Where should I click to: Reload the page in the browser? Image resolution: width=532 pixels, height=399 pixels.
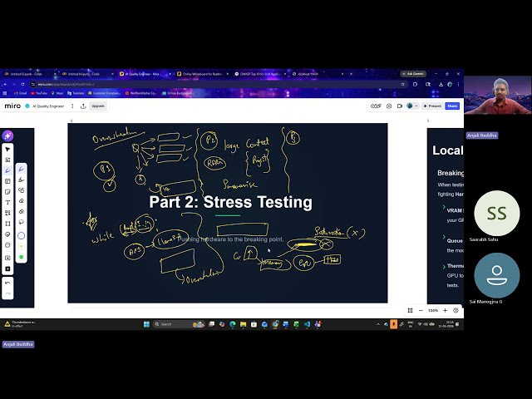pos(22,84)
